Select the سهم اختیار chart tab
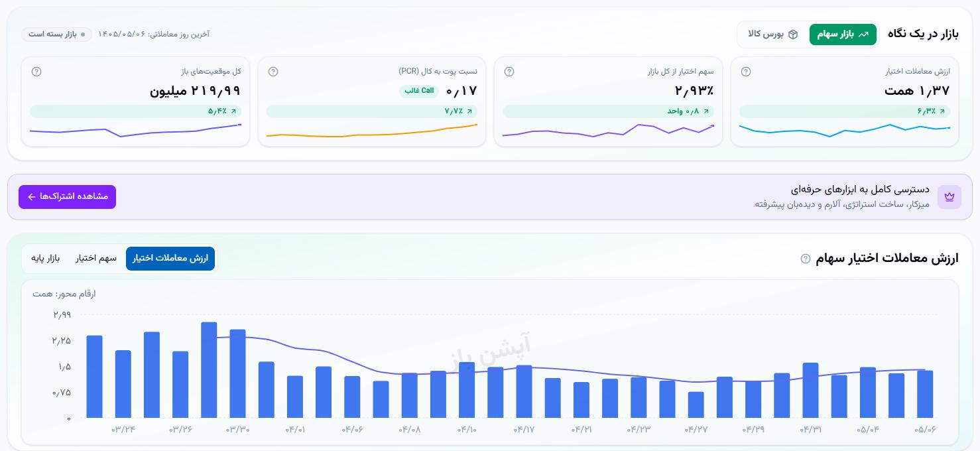Image resolution: width=980 pixels, height=451 pixels. [x=96, y=258]
